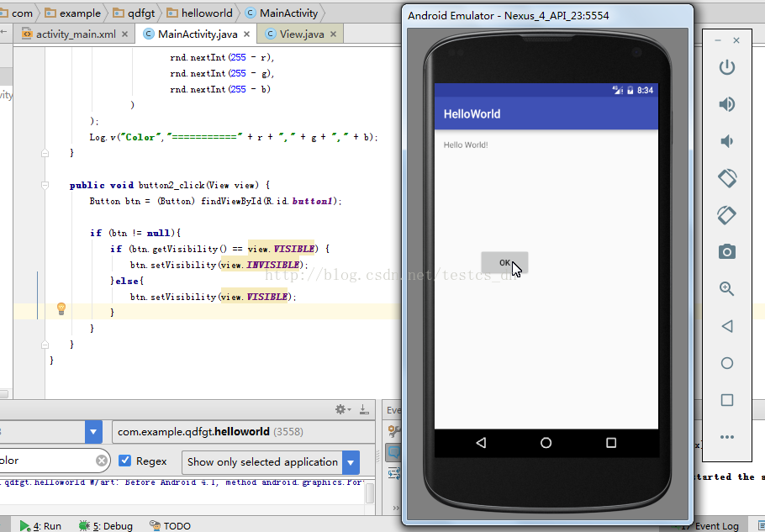Click the Log.v line "Color" string
The width and height of the screenshot is (765, 532).
point(140,137)
